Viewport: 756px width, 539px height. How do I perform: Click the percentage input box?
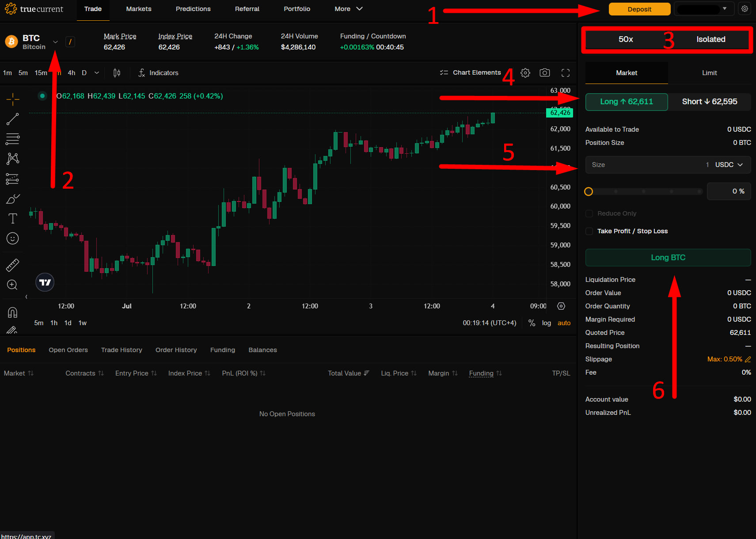click(729, 191)
